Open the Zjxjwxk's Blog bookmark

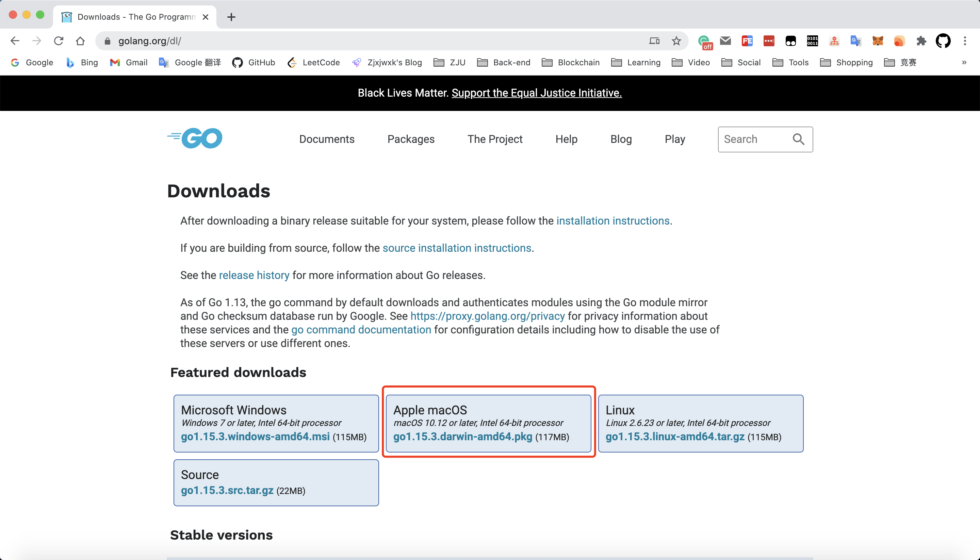tap(387, 62)
